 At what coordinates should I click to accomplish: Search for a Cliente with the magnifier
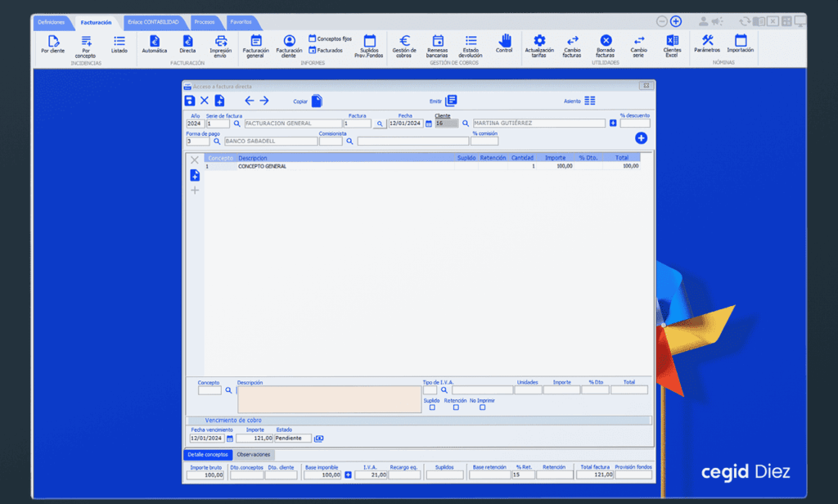(466, 124)
